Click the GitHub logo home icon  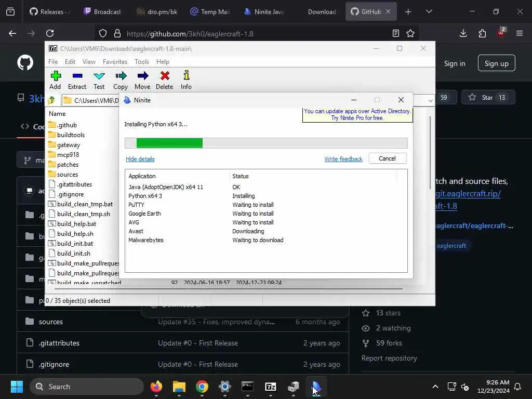[25, 62]
